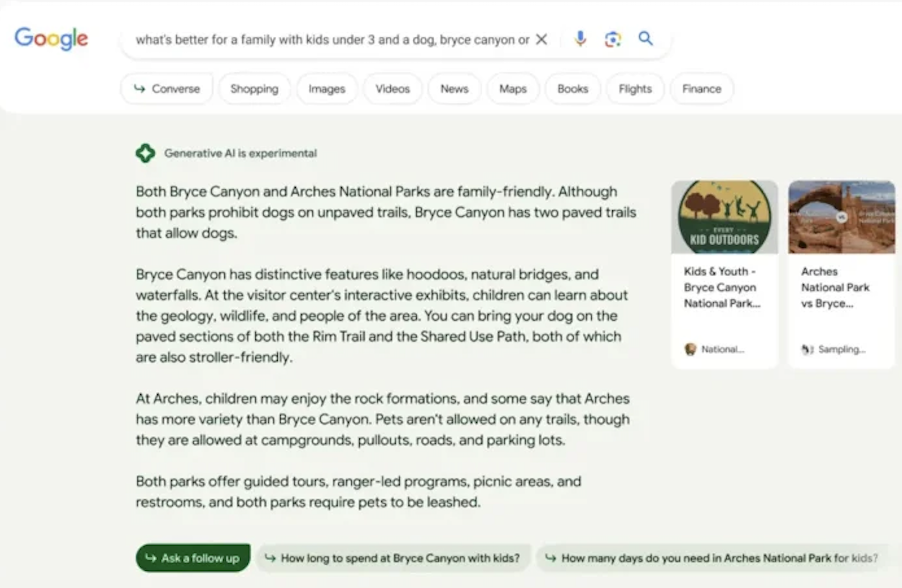This screenshot has width=902, height=588.
Task: Open Google Lens image search
Action: pos(613,39)
